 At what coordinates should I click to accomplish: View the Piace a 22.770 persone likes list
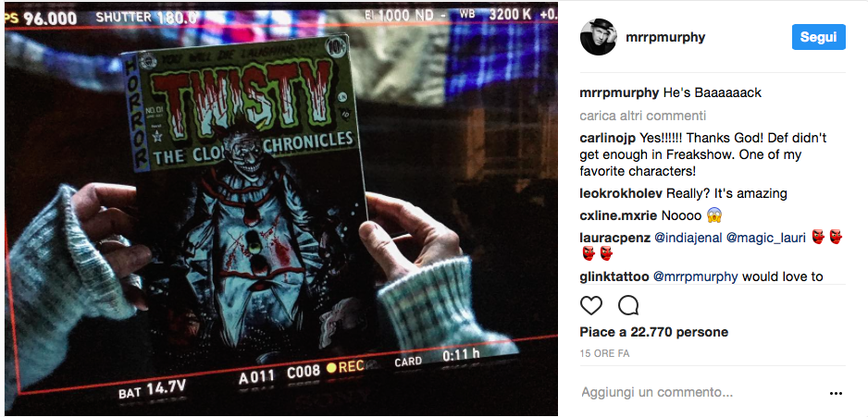coord(653,332)
